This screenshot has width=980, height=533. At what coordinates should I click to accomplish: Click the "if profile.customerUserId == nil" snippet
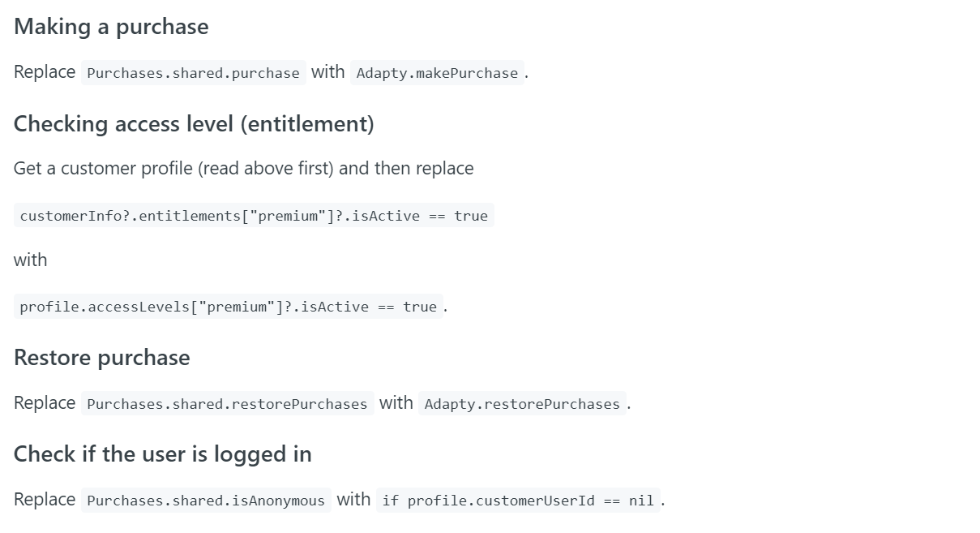tap(518, 501)
